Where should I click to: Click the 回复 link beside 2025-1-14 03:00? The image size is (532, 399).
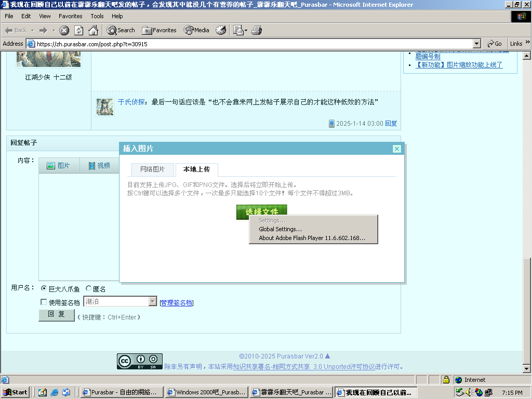[391, 124]
